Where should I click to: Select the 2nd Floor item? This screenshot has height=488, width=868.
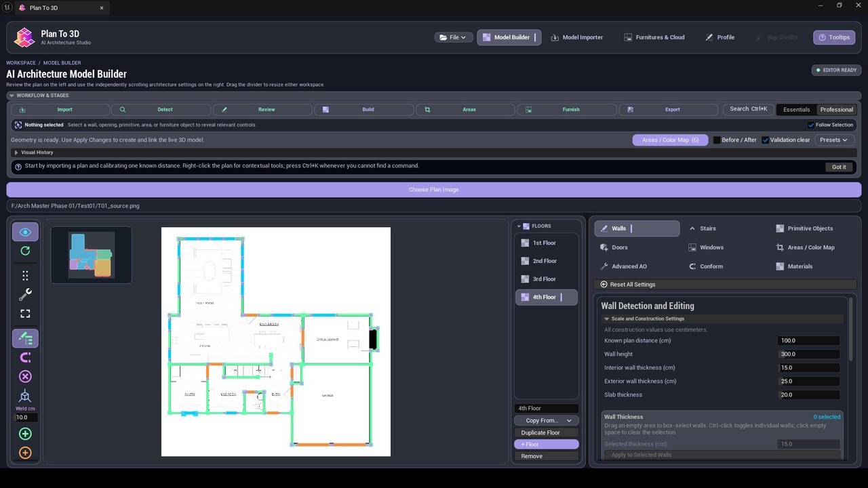546,261
